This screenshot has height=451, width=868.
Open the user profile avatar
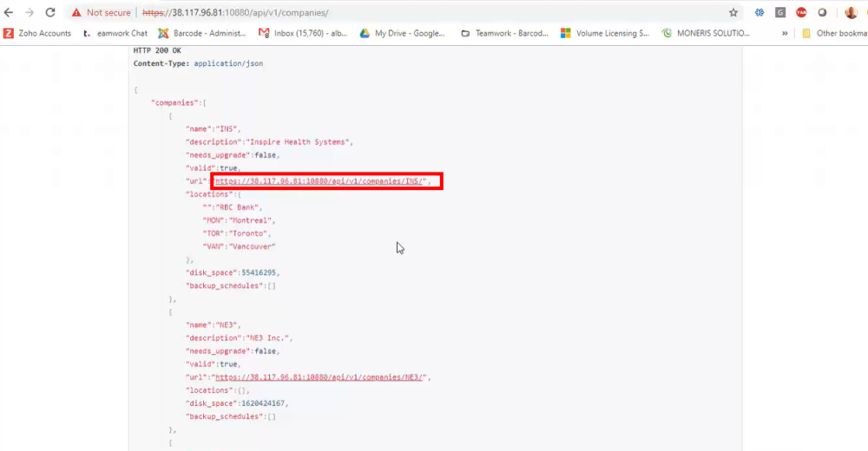[x=852, y=12]
